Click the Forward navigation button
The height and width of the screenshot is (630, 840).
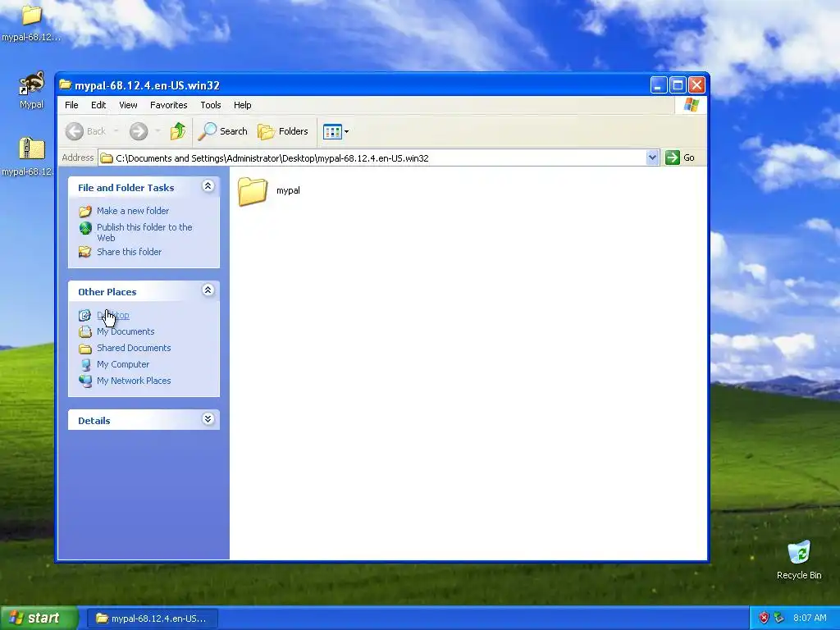[x=139, y=131]
